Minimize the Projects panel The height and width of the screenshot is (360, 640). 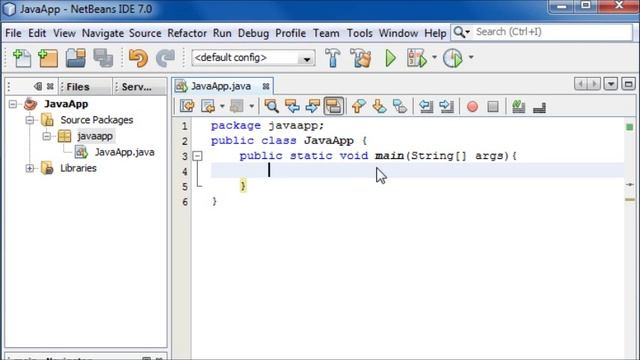point(38,86)
